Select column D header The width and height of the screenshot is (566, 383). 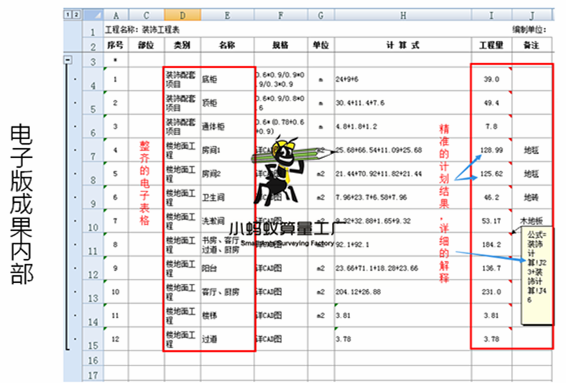[182, 15]
